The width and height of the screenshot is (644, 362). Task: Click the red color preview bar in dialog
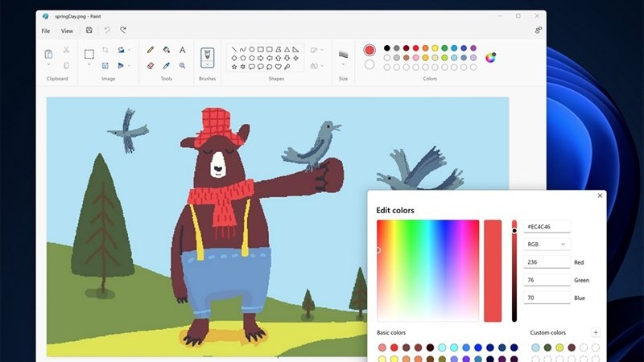point(493,271)
